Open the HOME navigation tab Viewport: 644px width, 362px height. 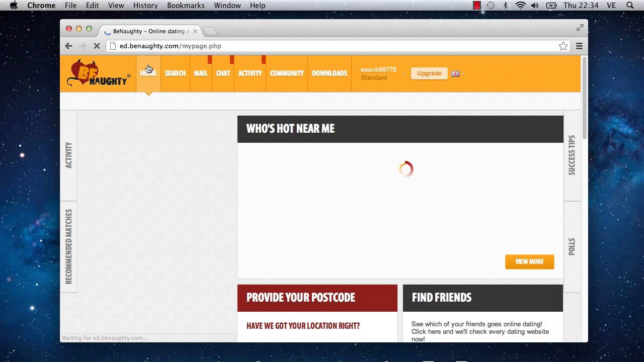point(148,73)
